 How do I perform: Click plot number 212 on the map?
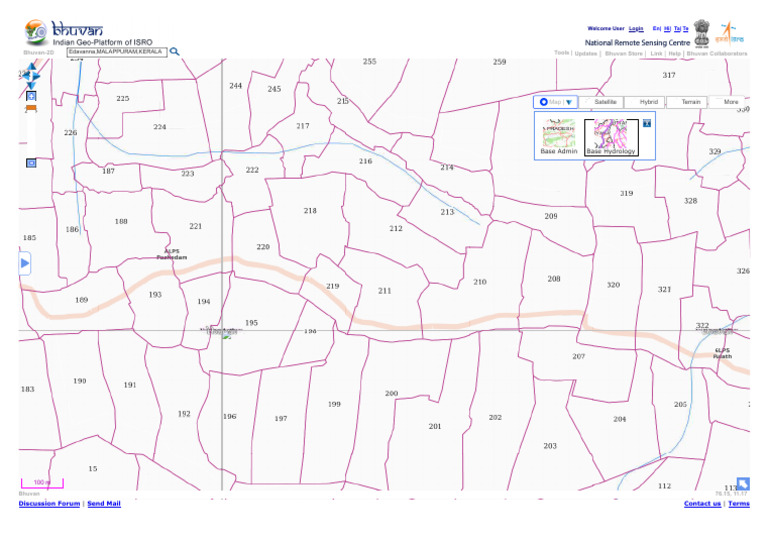click(396, 228)
